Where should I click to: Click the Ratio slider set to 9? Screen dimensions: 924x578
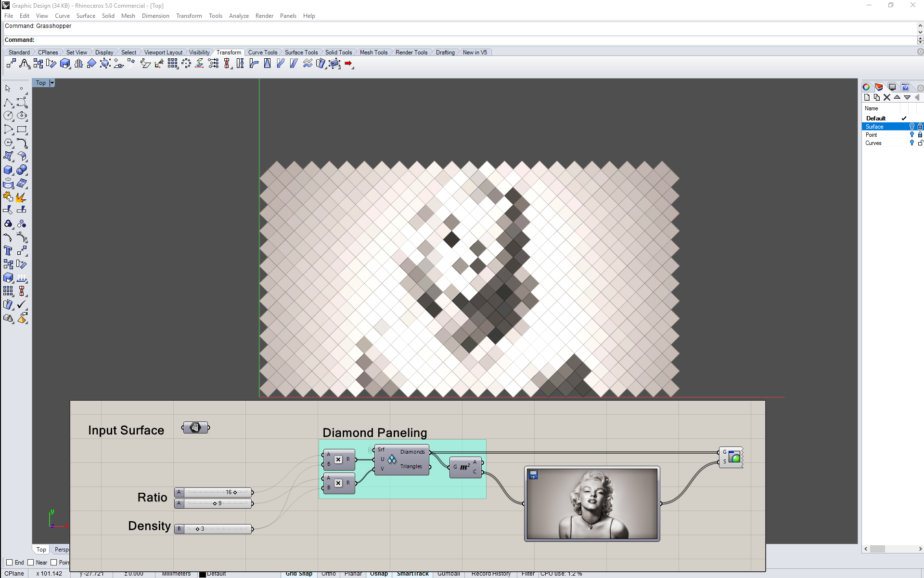(214, 503)
